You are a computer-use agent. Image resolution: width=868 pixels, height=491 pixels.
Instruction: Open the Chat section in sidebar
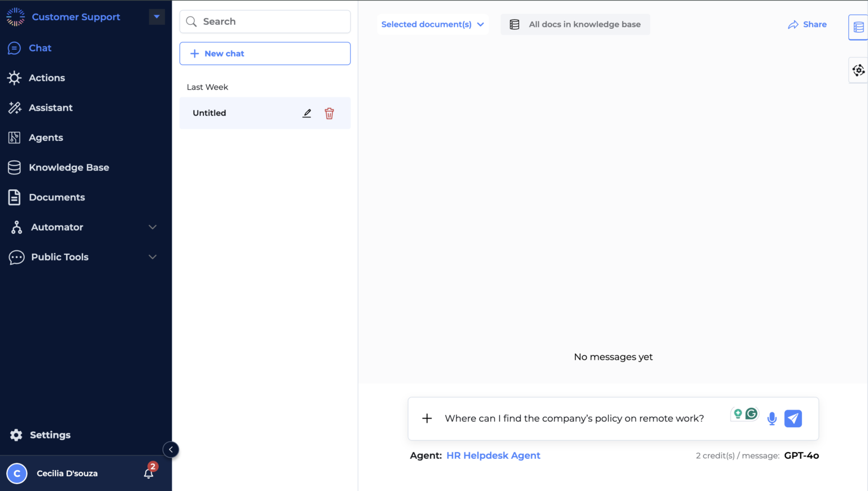(40, 48)
